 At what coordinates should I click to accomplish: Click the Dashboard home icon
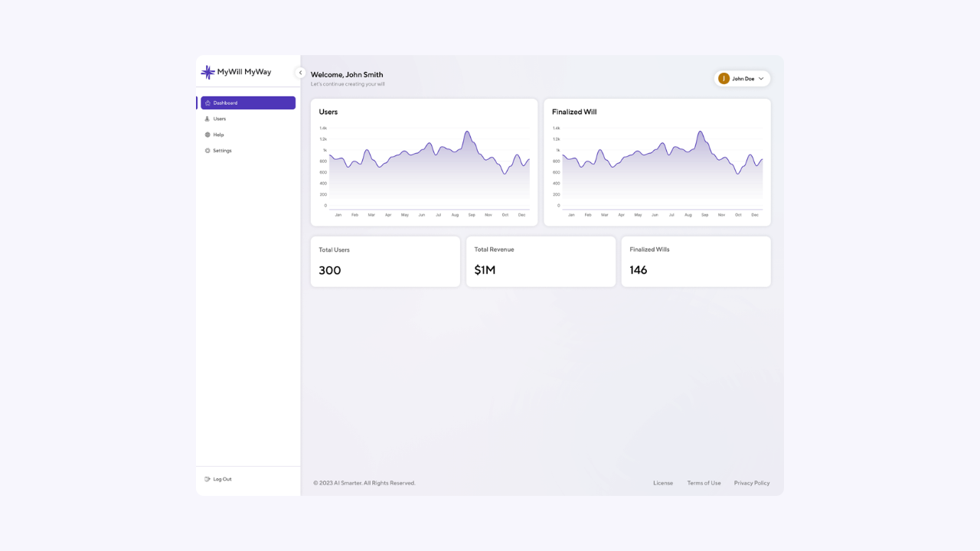click(x=207, y=103)
